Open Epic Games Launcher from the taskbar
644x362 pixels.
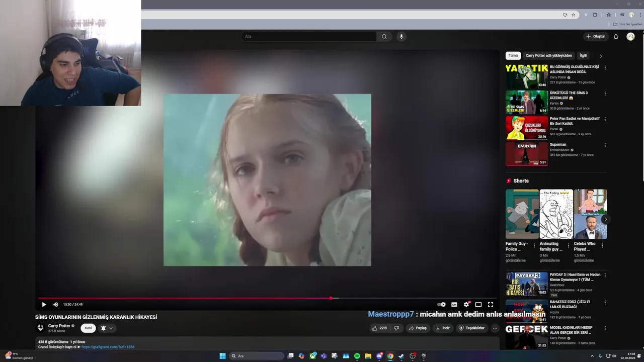point(423,356)
